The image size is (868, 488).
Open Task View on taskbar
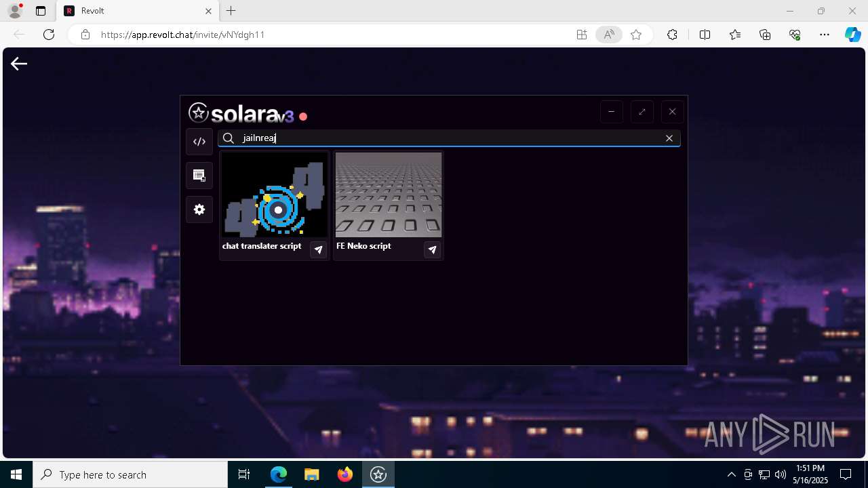click(x=244, y=474)
